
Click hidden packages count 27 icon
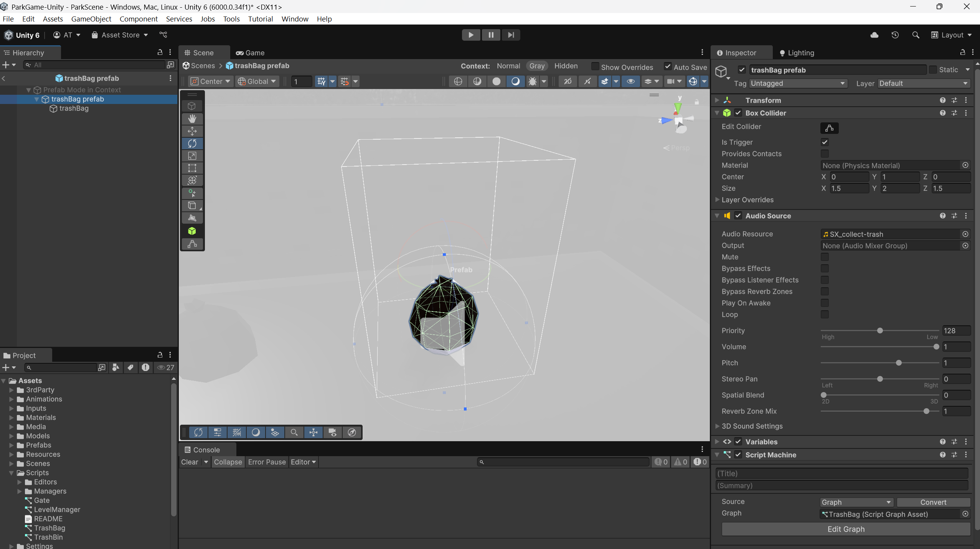tap(166, 368)
